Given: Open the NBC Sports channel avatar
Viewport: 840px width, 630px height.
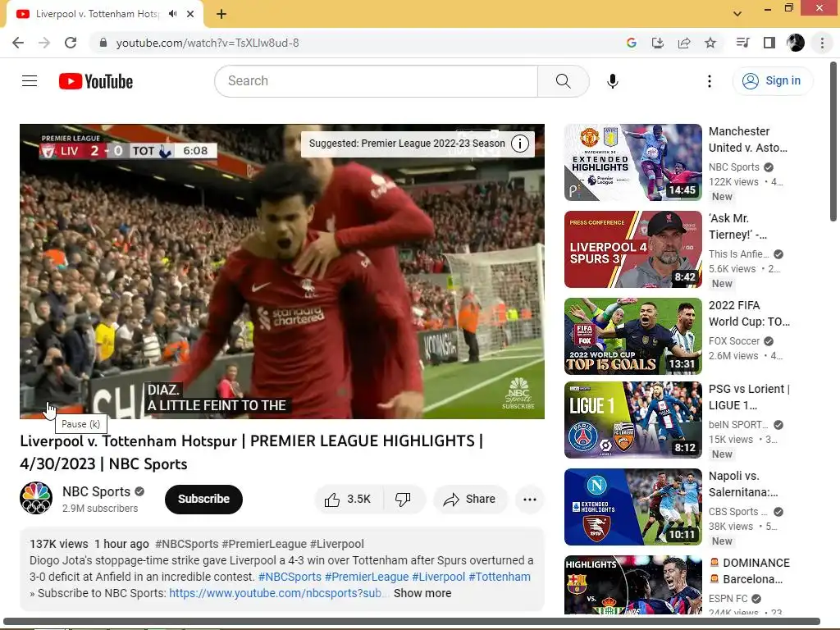Looking at the screenshot, I should tap(36, 498).
